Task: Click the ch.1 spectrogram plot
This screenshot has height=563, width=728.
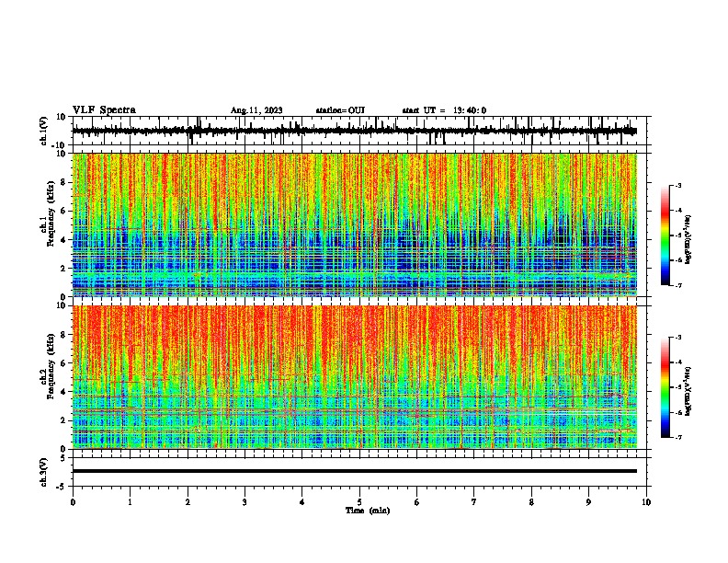Action: click(x=355, y=224)
